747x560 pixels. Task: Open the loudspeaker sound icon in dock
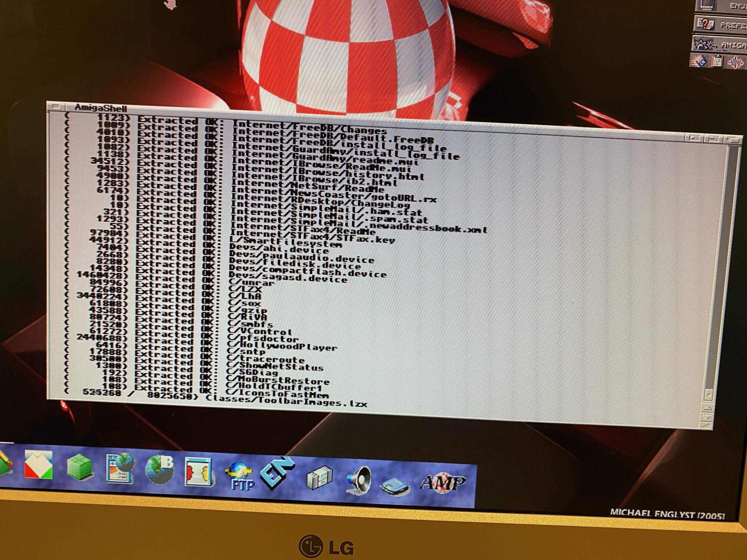pos(359,479)
